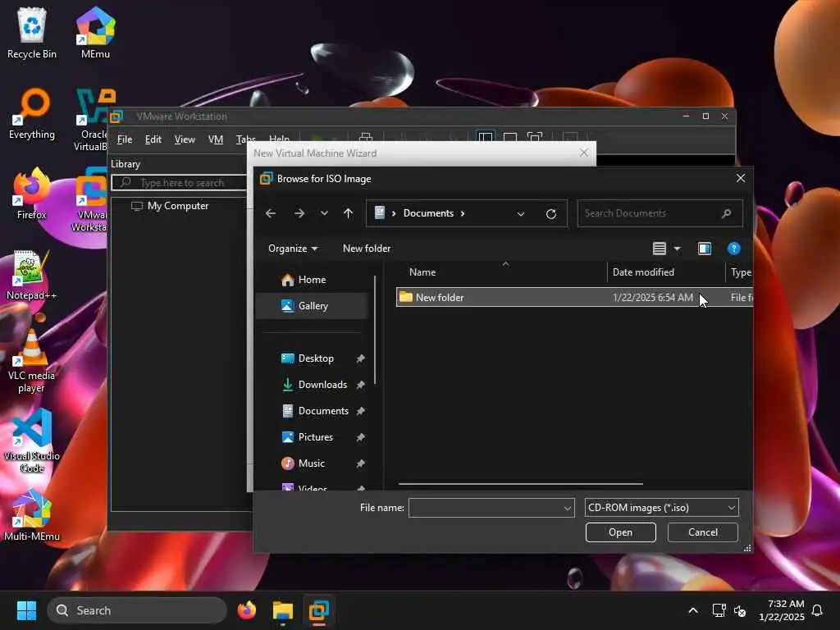Open the Edit menu in VMware Workstation

tap(153, 139)
